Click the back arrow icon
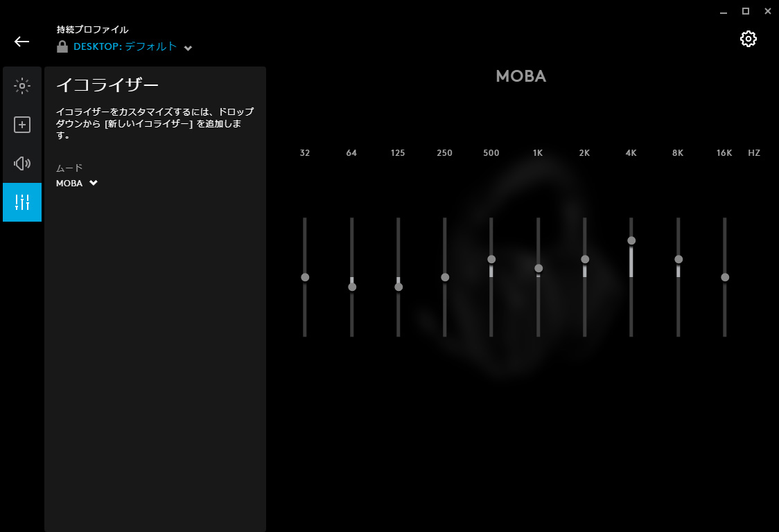This screenshot has width=779, height=532. [22, 42]
